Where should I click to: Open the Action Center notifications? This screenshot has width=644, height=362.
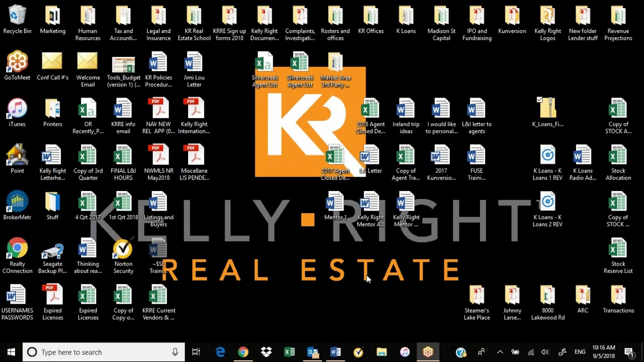[629, 352]
